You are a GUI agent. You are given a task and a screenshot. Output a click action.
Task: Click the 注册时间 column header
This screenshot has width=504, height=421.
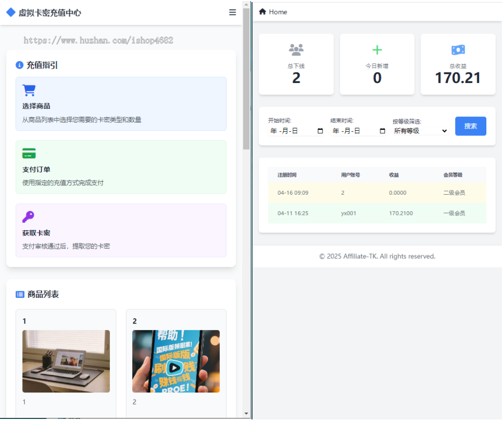coord(287,175)
